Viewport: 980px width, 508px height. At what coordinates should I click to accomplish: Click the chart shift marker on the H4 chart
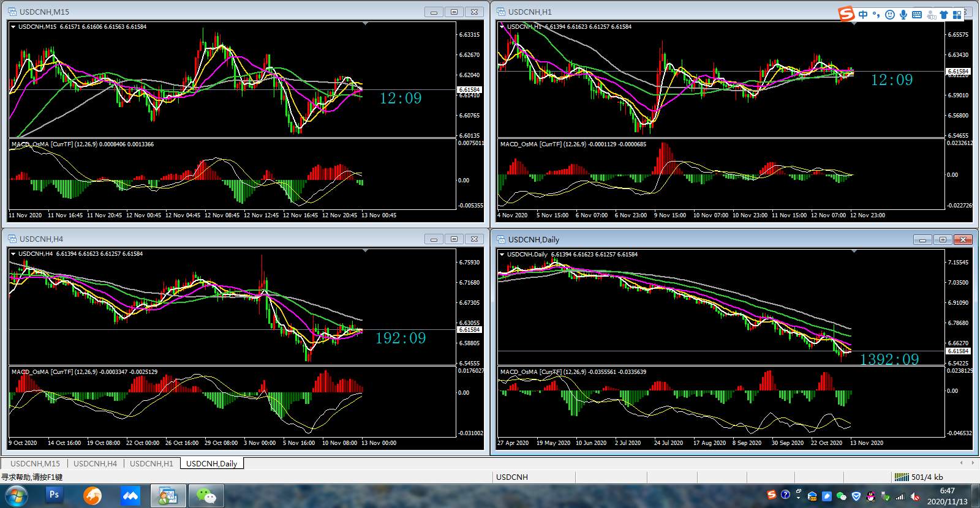click(x=366, y=251)
